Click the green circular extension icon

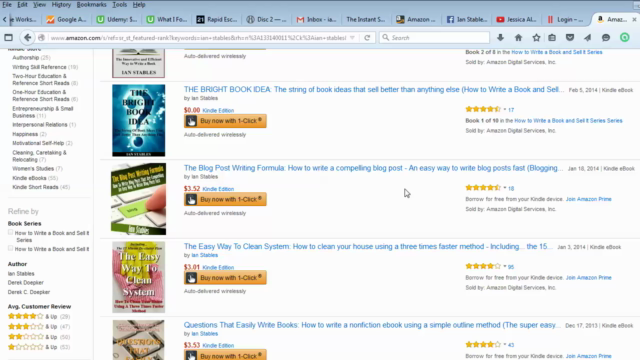point(624,38)
